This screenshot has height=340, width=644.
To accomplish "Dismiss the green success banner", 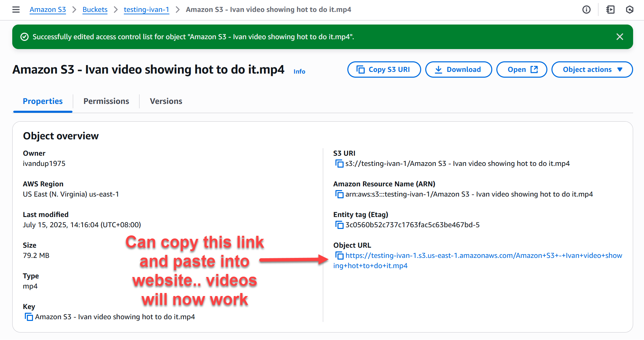I will [620, 37].
